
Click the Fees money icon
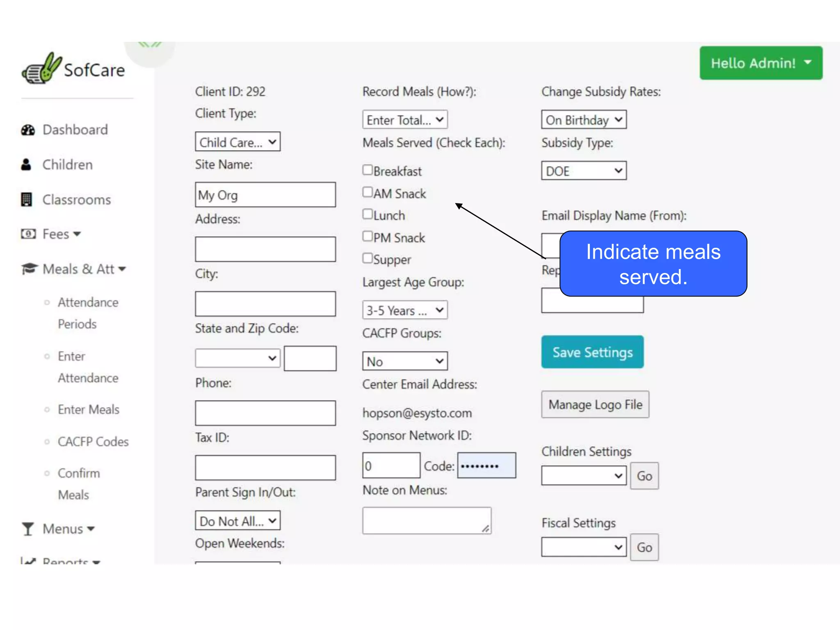coord(28,234)
